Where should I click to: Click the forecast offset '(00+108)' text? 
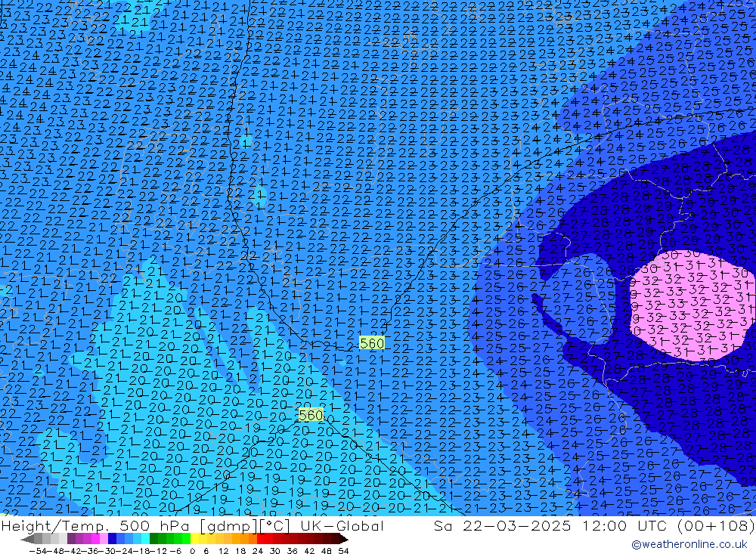coord(716,525)
